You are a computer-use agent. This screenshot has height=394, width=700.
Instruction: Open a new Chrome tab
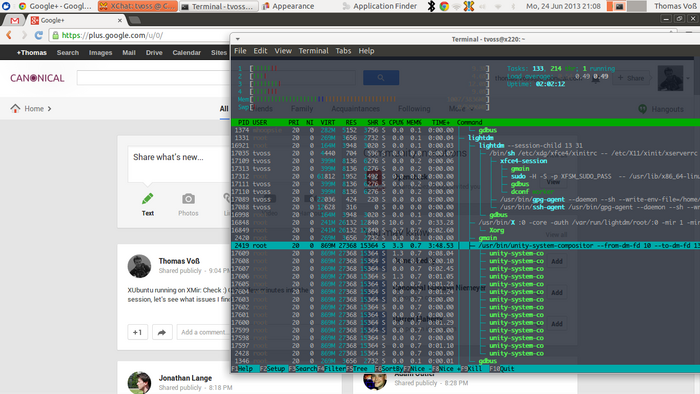(x=134, y=20)
